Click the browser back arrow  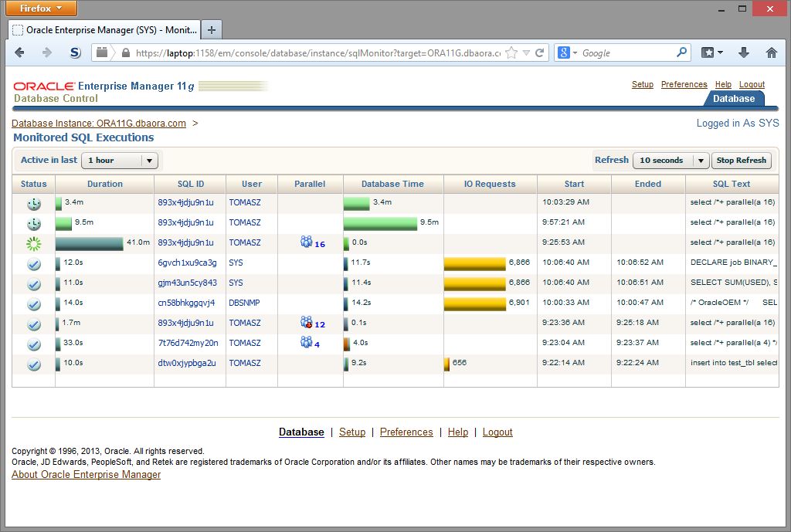tap(19, 53)
